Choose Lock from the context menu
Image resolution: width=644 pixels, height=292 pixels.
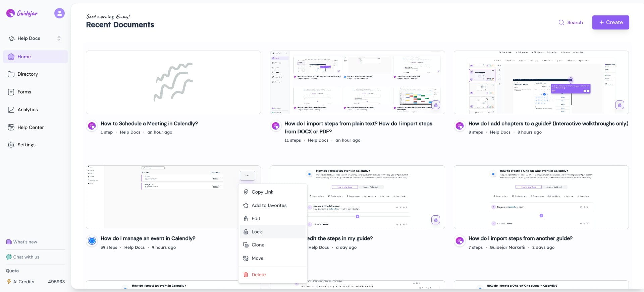[x=273, y=232]
